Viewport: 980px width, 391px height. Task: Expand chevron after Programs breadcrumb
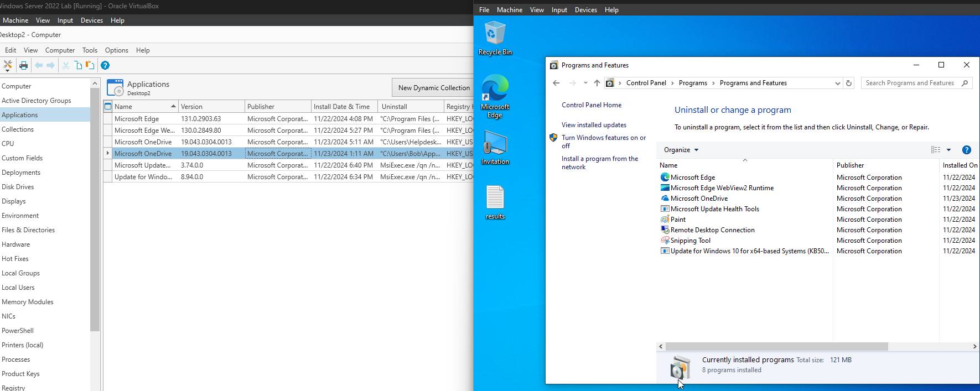tap(713, 83)
